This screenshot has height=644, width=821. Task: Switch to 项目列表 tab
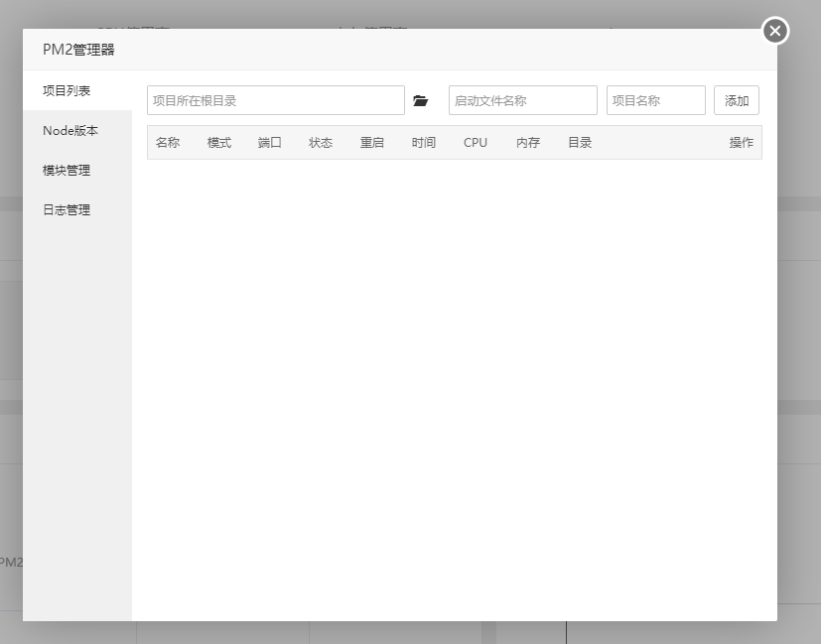(77, 90)
